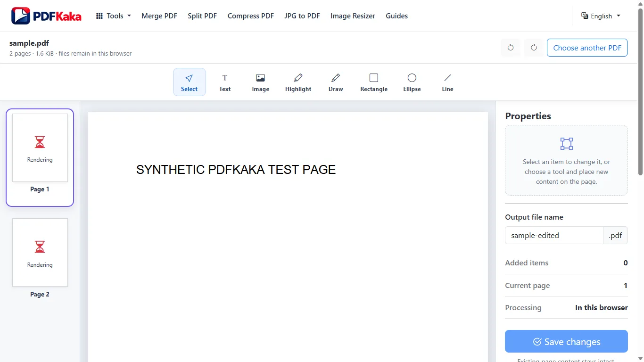The height and width of the screenshot is (362, 644).
Task: Choose the Rectangle shape tool
Action: click(x=374, y=82)
